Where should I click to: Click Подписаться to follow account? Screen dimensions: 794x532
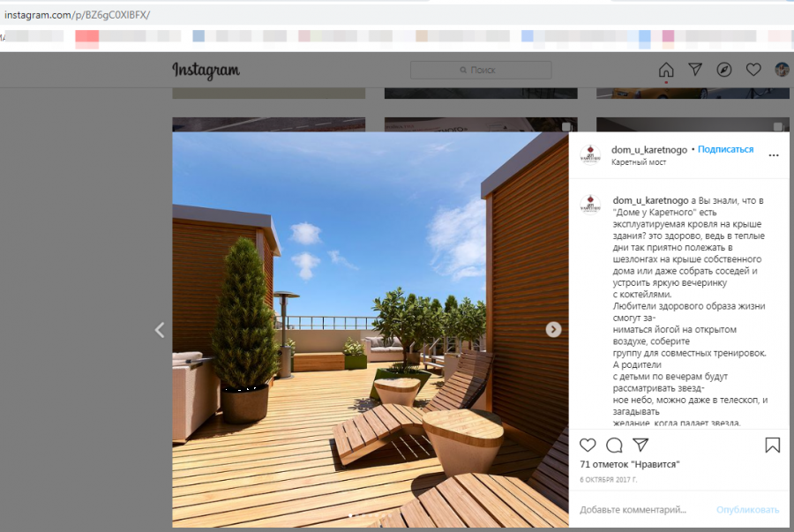pos(726,149)
